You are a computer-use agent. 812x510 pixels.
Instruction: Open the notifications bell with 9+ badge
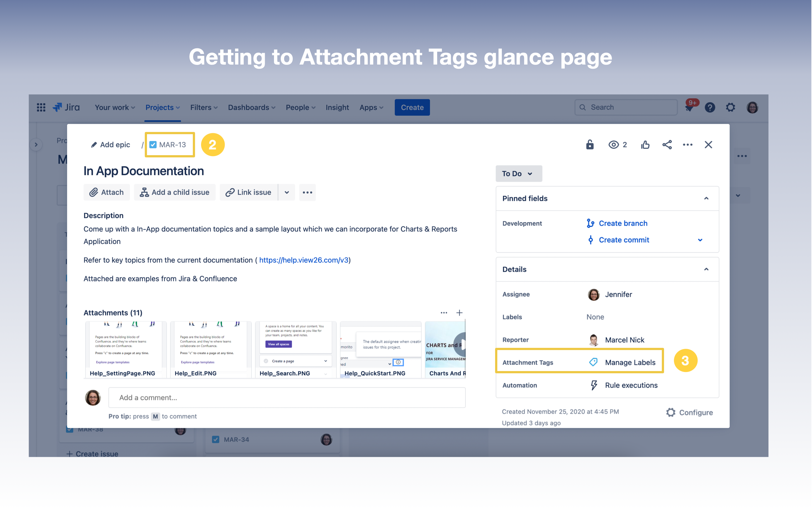coord(689,107)
